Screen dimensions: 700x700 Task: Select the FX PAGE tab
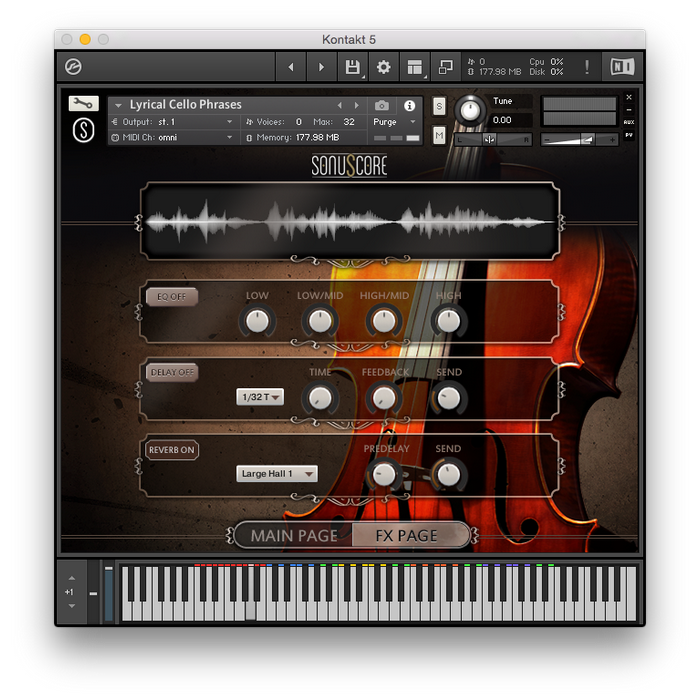tap(407, 535)
